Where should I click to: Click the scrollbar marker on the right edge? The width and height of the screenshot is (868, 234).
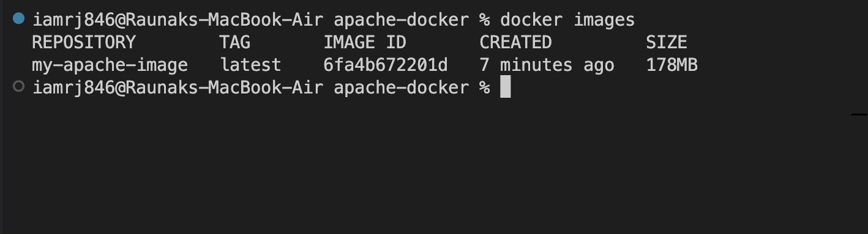(859, 114)
